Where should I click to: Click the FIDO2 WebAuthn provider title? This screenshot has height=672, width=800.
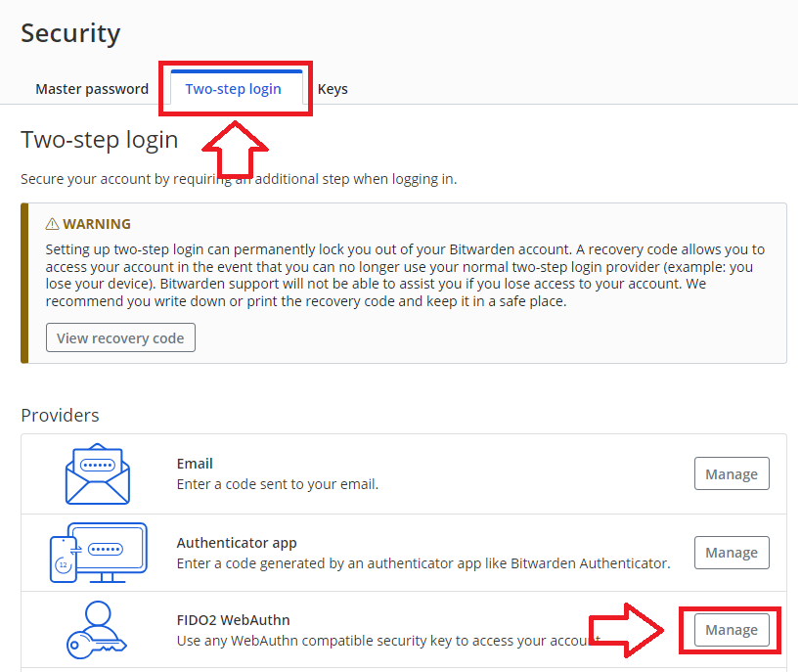[233, 620]
